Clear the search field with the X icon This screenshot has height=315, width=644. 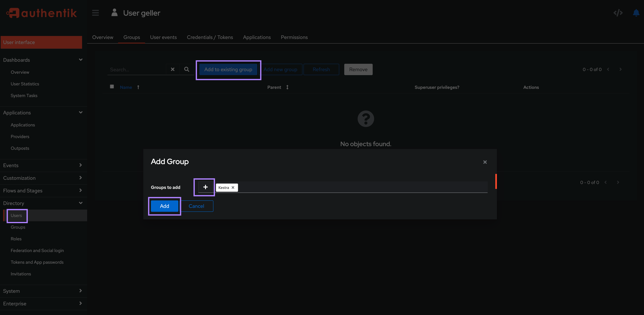(x=172, y=69)
